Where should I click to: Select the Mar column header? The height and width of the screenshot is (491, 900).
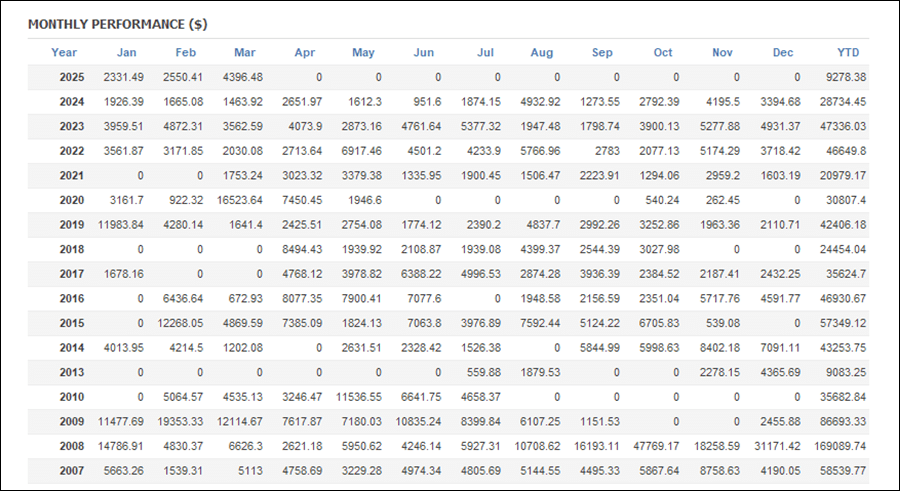pos(245,52)
